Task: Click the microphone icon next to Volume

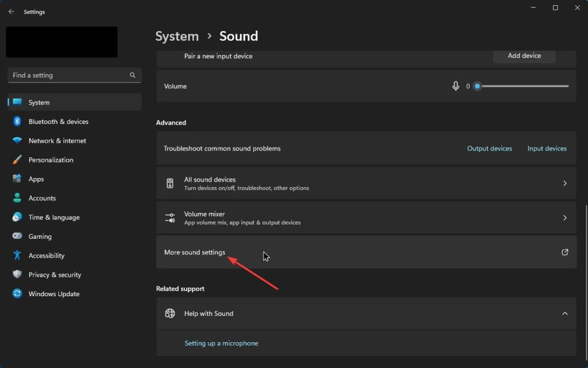Action: (x=455, y=86)
